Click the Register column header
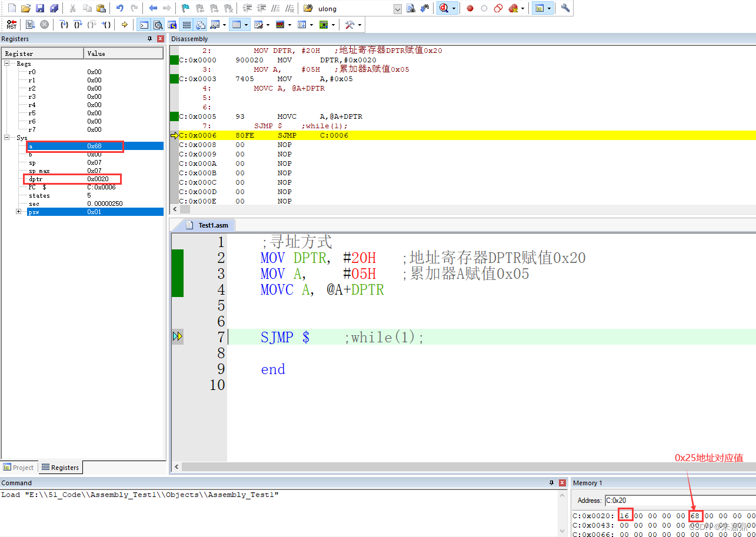 43,54
